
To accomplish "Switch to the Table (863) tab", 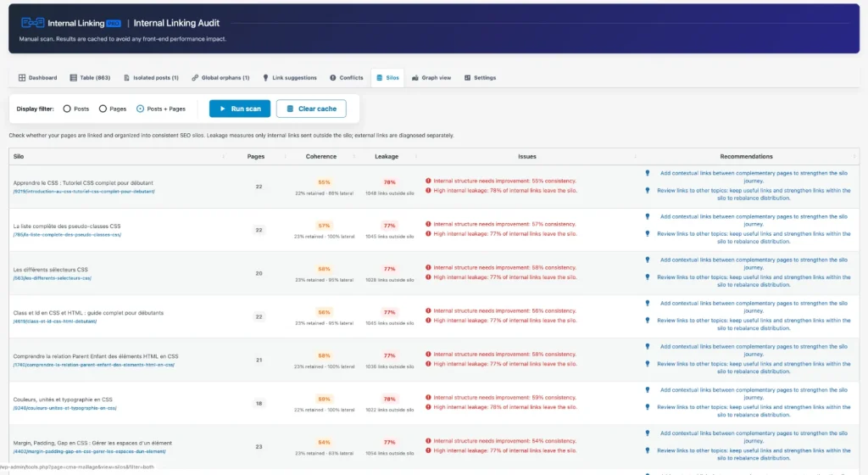I will (x=90, y=78).
